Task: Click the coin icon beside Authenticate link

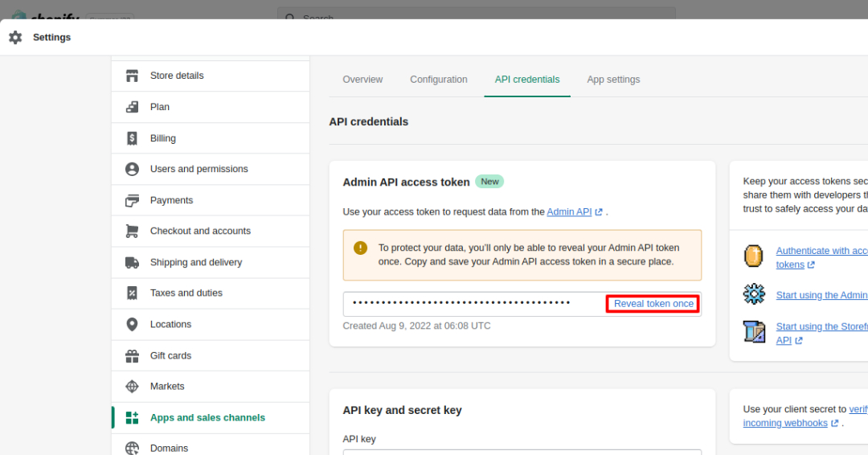Action: 753,256
